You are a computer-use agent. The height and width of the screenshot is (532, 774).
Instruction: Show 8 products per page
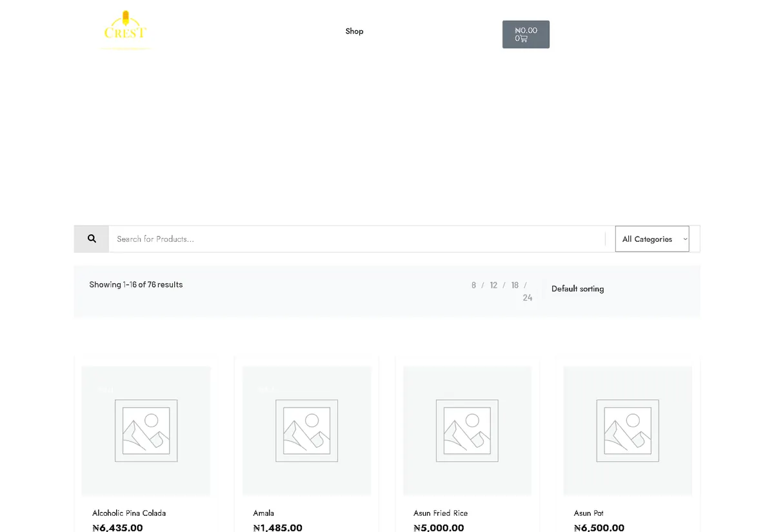(473, 285)
